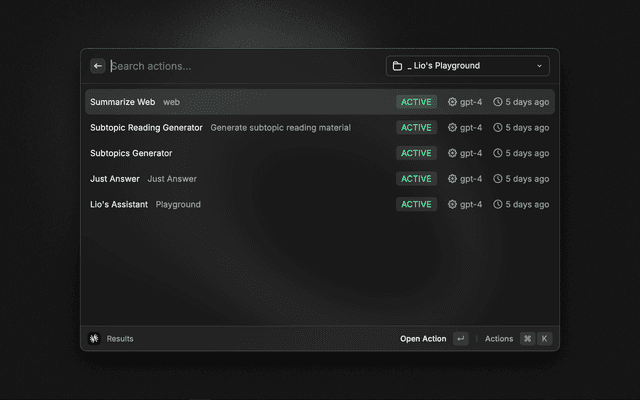Select the Just Answer action

pos(114,179)
